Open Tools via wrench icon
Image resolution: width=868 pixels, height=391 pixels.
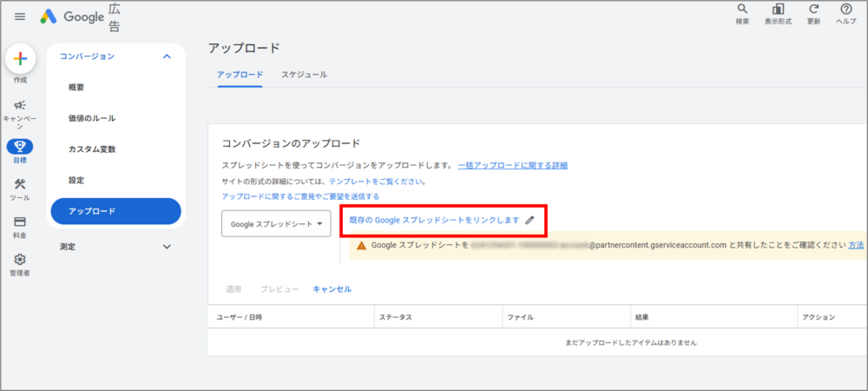point(20,184)
